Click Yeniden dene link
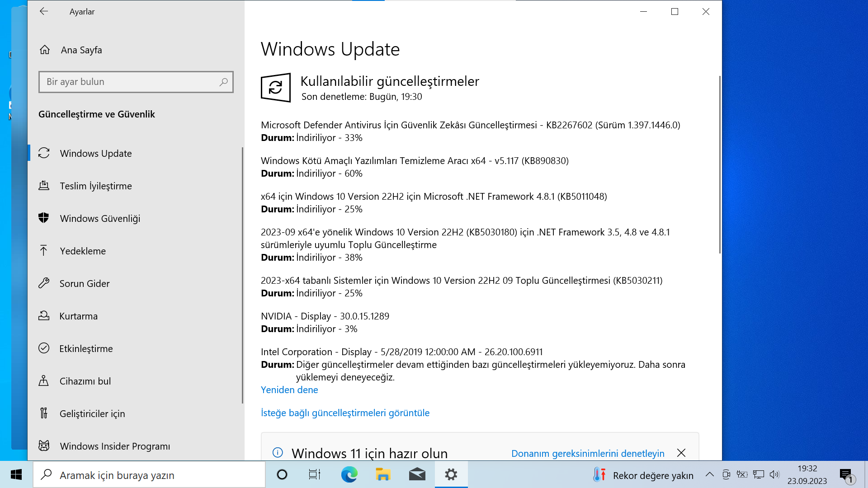Image resolution: width=868 pixels, height=488 pixels. pos(289,389)
